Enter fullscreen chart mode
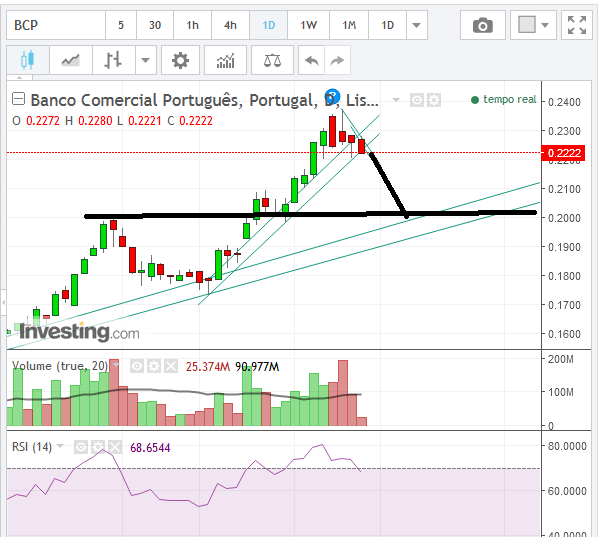 pyautogui.click(x=577, y=26)
